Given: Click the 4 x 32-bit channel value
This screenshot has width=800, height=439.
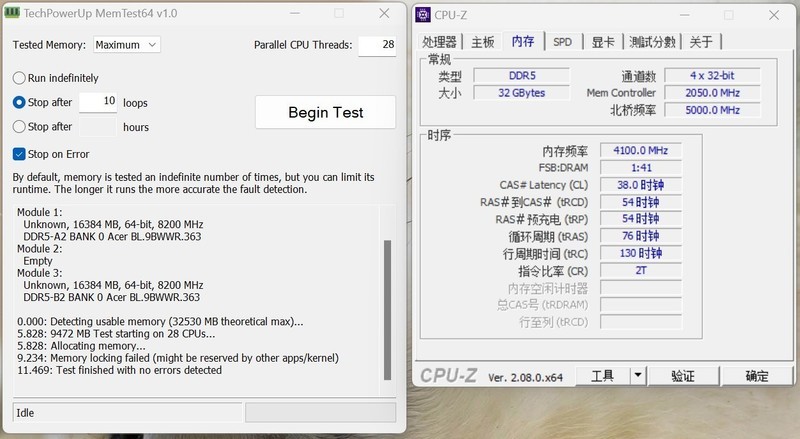Looking at the screenshot, I should tap(712, 76).
